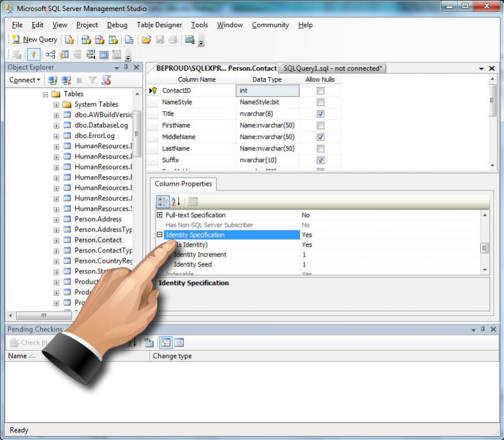The width and height of the screenshot is (504, 440).
Task: Expand the Person.Address table node
Action: 56,219
